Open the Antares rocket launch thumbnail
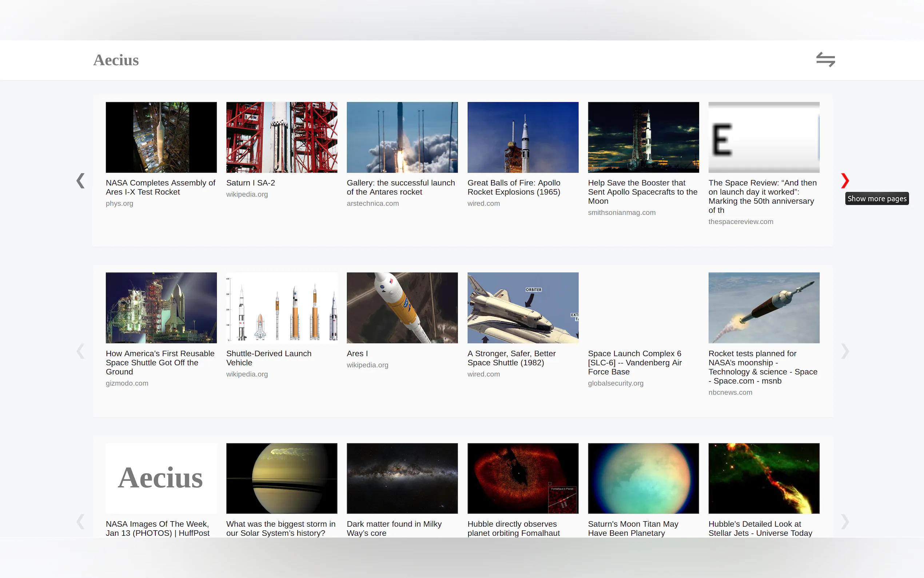Viewport: 924px width, 578px height. 402,137
